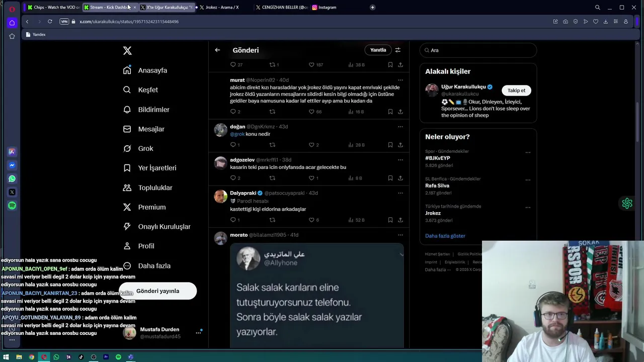
Task: Toggle the VPN badge in address bar
Action: [64, 22]
